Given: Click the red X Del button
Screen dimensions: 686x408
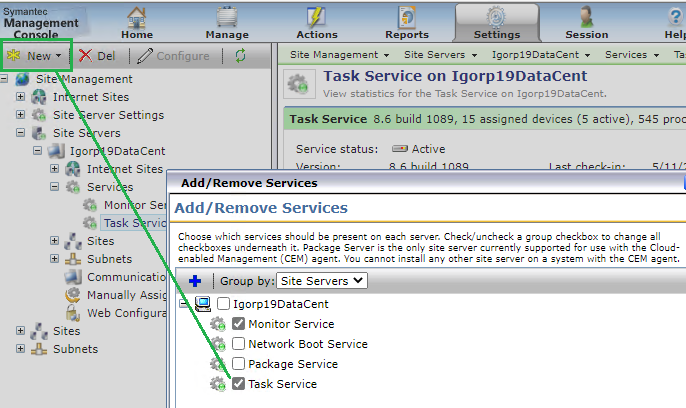Looking at the screenshot, I should (97, 56).
